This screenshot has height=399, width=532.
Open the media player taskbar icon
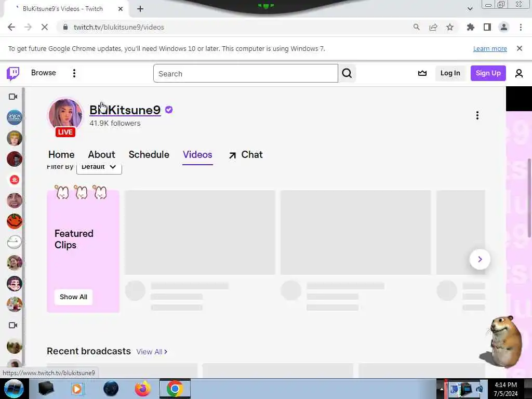tap(77, 389)
